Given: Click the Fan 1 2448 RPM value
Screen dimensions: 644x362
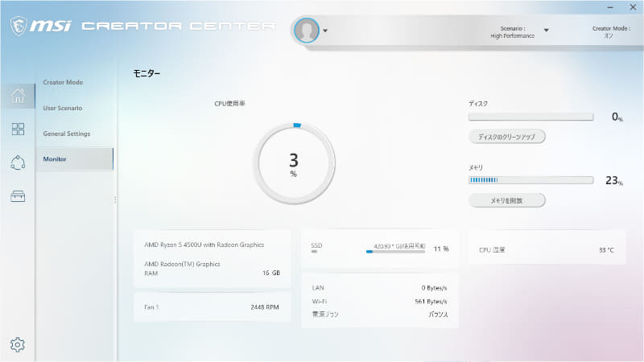Looking at the screenshot, I should (265, 307).
